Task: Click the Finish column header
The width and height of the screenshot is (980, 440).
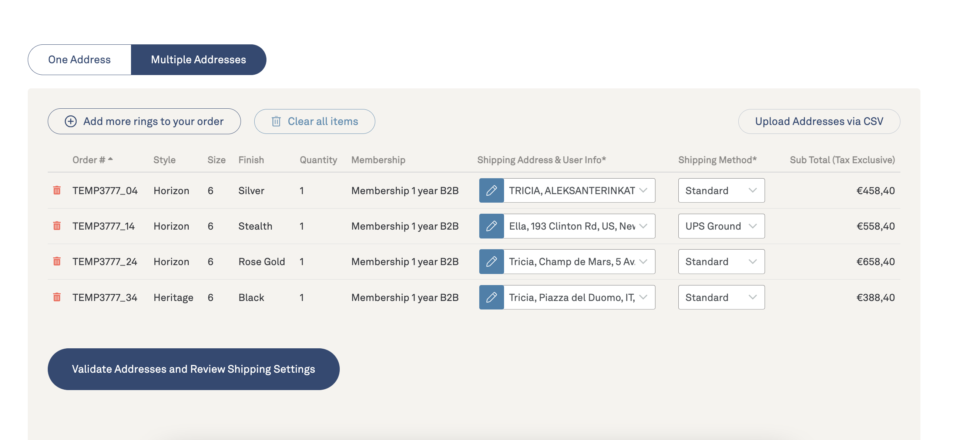Action: (251, 160)
